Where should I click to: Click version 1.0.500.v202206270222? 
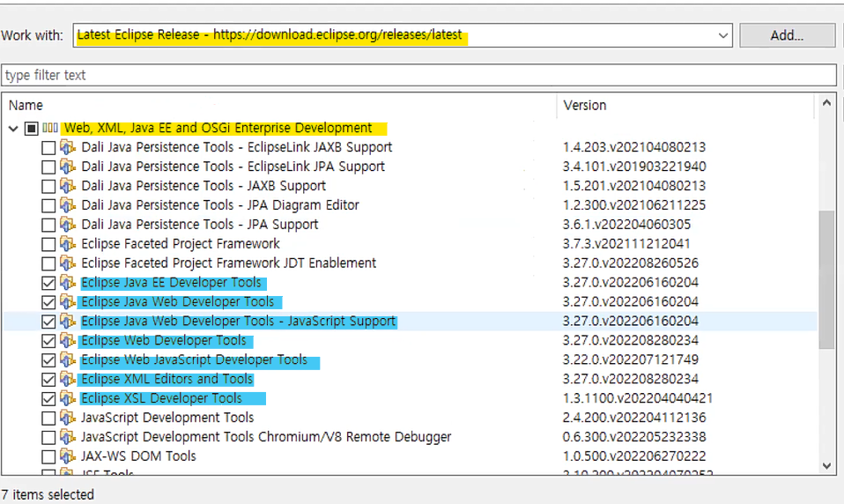click(634, 456)
